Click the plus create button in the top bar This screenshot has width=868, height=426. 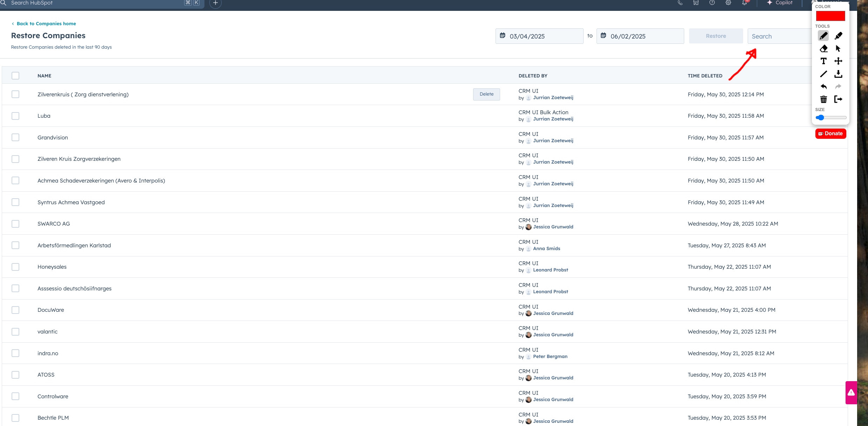point(215,3)
